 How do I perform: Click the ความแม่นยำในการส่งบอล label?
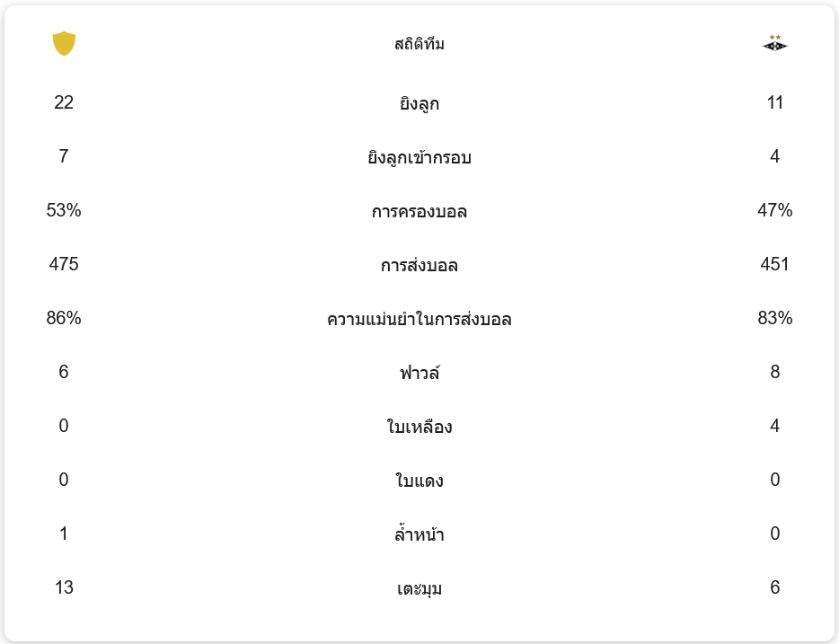[419, 320]
